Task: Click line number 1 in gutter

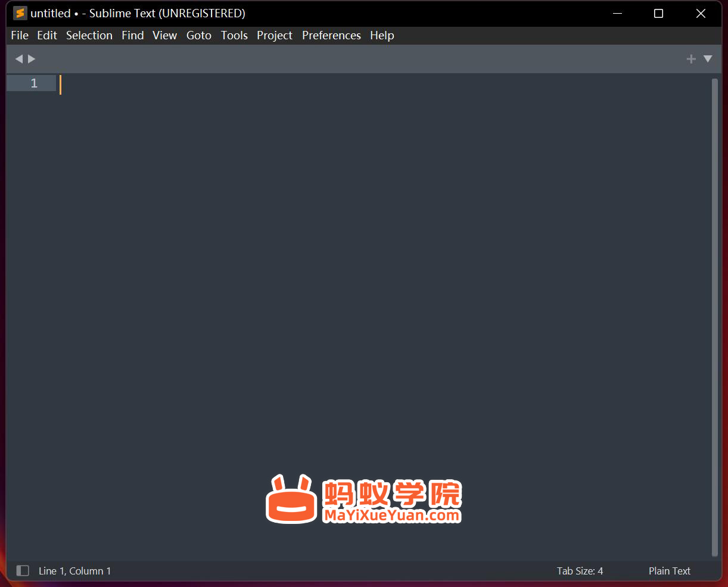Action: point(34,83)
